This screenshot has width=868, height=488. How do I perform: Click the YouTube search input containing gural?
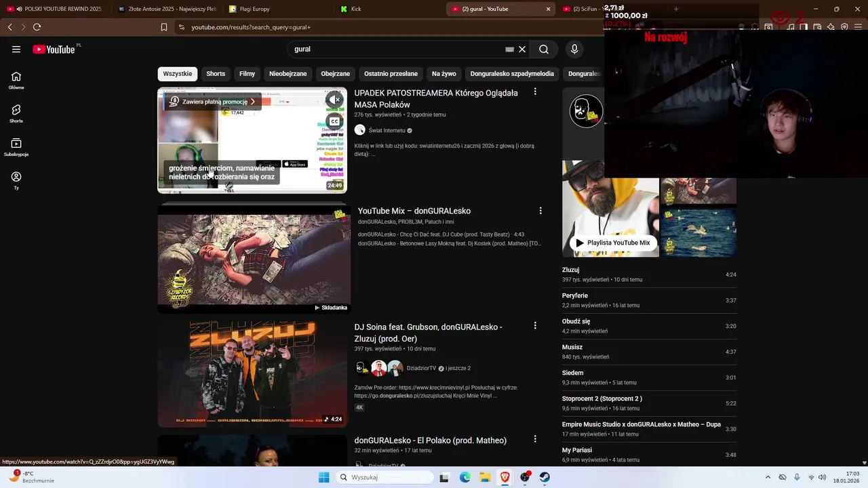[397, 49]
